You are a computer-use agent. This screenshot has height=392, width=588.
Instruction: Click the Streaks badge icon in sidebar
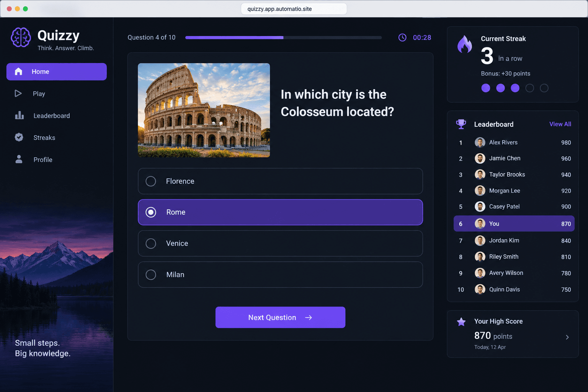pos(19,137)
